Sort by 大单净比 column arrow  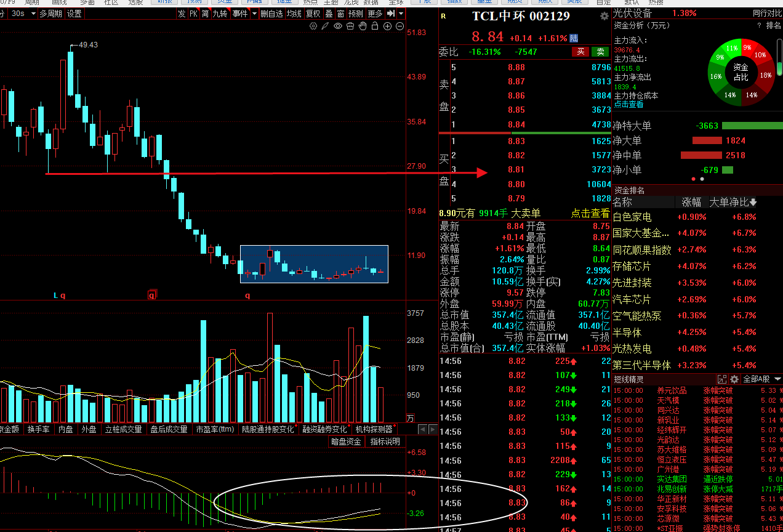pyautogui.click(x=753, y=202)
